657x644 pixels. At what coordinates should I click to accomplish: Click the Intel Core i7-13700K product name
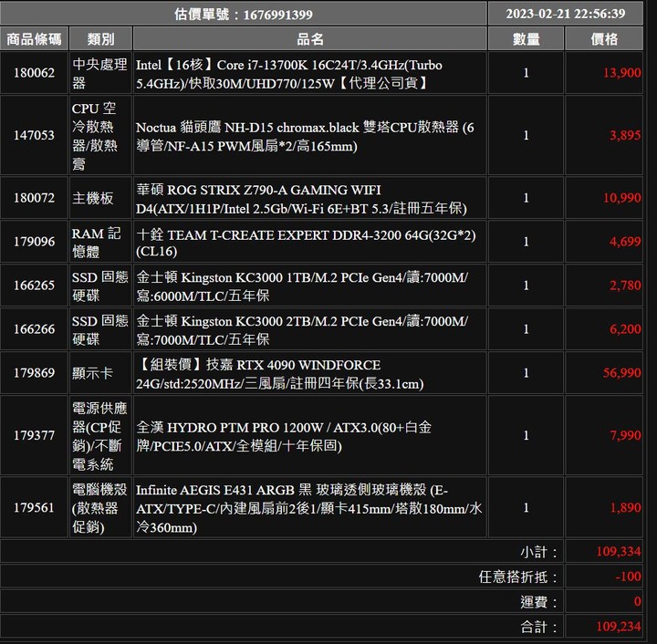point(289,74)
